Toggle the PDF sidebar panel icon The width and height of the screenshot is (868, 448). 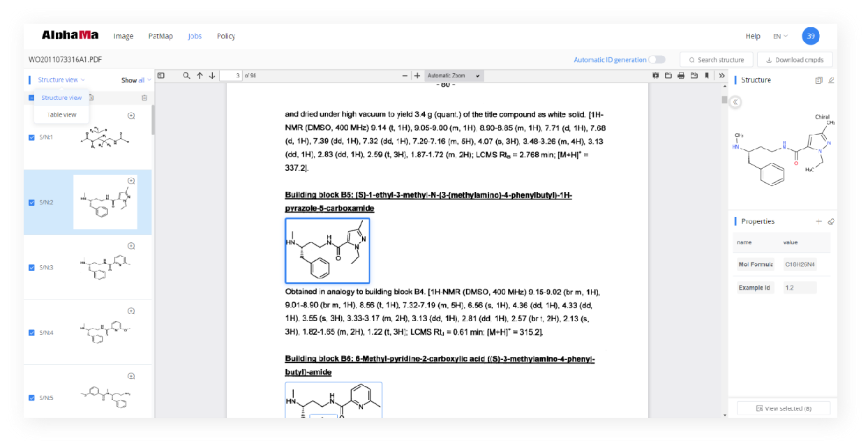tap(161, 75)
